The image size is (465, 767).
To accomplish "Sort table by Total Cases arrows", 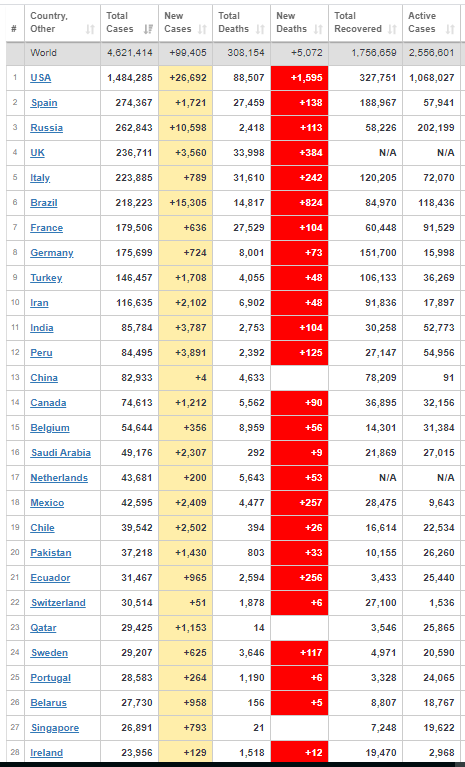I will point(149,29).
